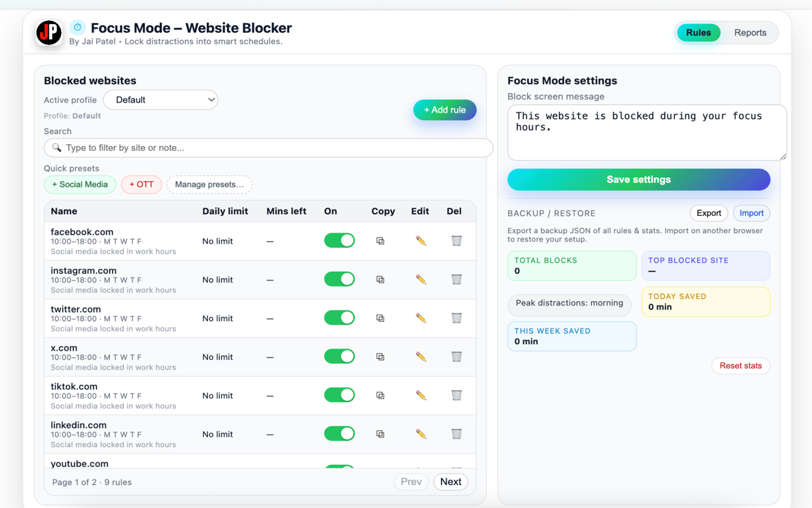This screenshot has height=508, width=812.
Task: Import a backup file
Action: coord(752,213)
